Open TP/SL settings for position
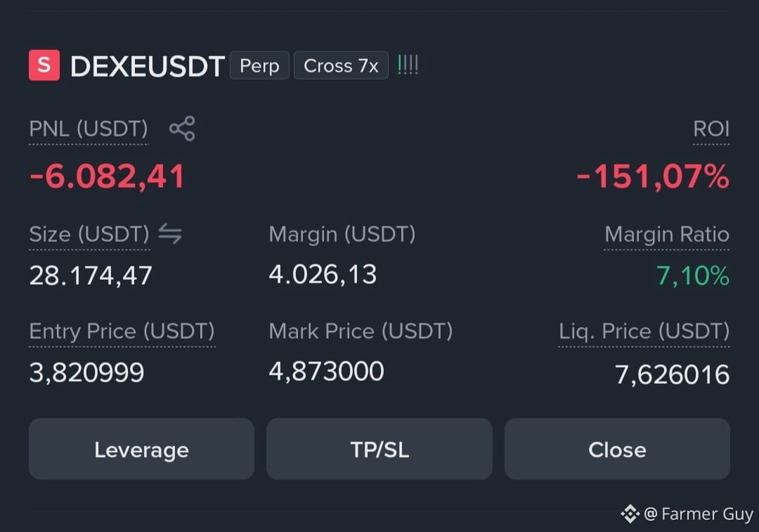Image resolution: width=759 pixels, height=532 pixels. pyautogui.click(x=379, y=449)
